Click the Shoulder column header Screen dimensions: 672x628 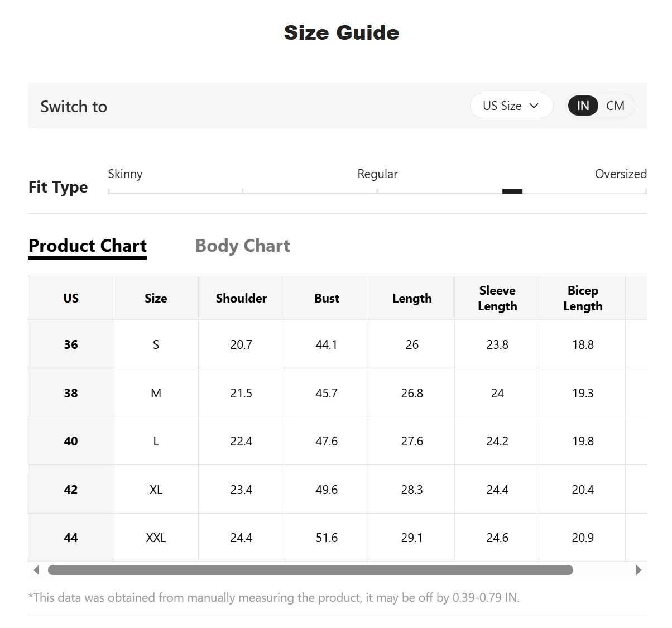241,298
